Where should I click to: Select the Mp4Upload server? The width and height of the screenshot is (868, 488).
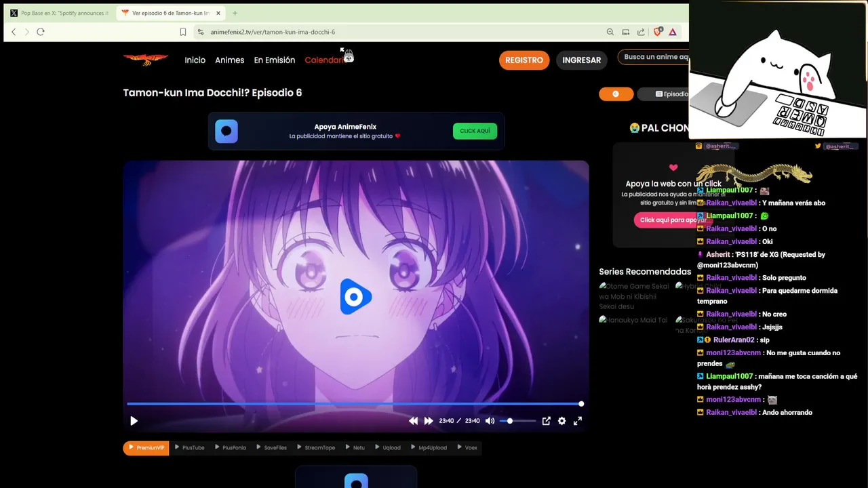pos(429,448)
